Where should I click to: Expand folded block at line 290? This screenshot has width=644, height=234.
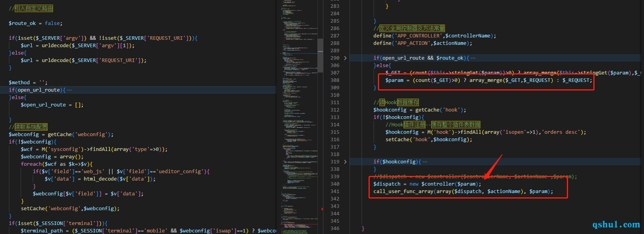pos(345,58)
